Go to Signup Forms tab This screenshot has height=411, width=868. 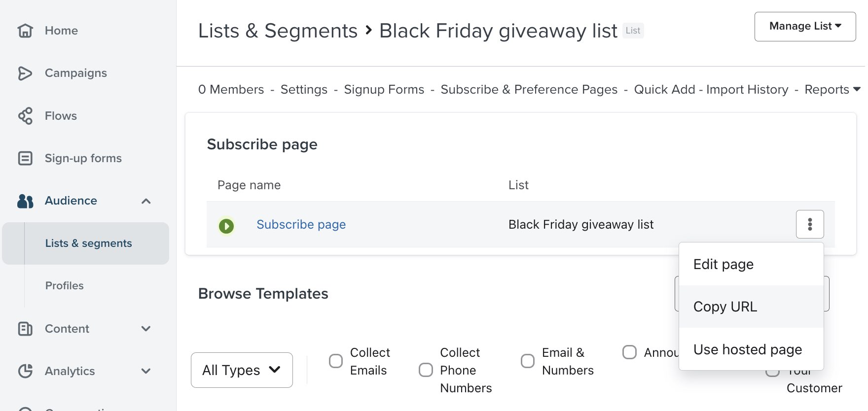(x=384, y=90)
